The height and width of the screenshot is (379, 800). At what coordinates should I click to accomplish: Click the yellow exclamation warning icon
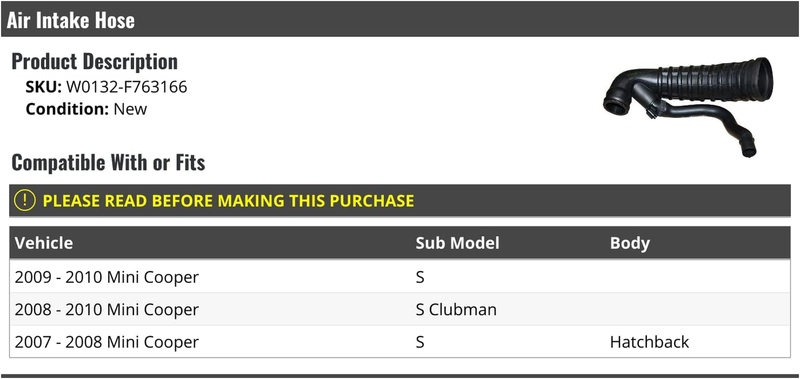click(x=24, y=200)
